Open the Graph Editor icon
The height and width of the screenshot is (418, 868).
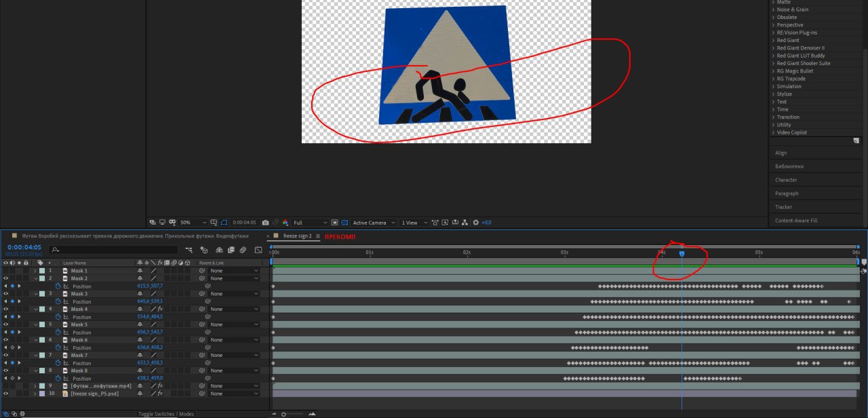[258, 250]
